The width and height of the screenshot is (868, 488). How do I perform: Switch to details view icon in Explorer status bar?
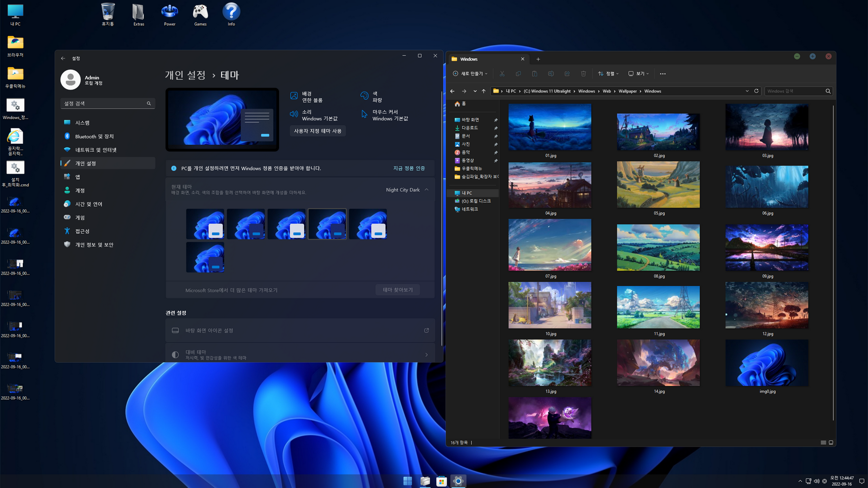tap(823, 442)
